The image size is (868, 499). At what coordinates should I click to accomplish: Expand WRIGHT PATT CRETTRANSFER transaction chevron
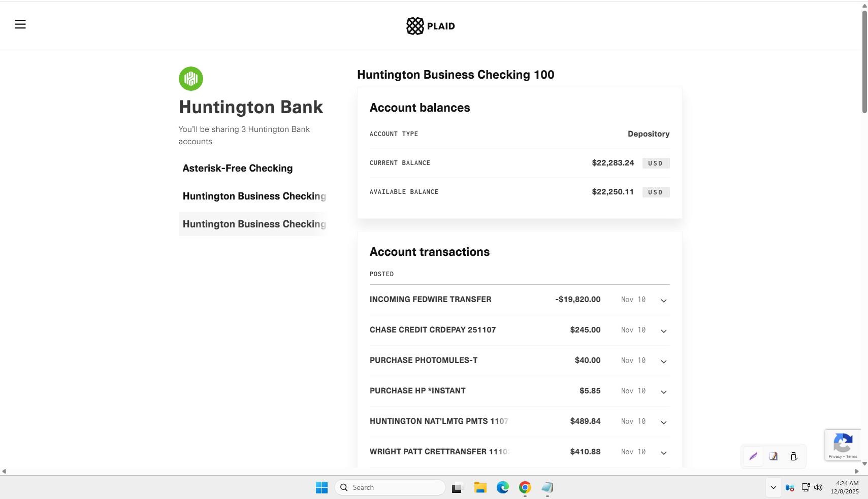(663, 453)
